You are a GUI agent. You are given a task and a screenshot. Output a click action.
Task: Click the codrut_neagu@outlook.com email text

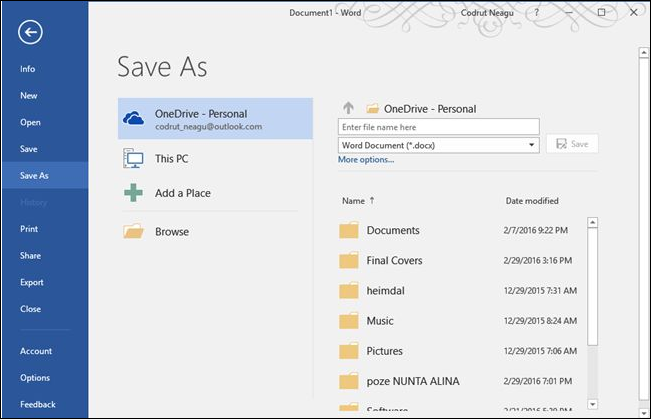point(208,127)
